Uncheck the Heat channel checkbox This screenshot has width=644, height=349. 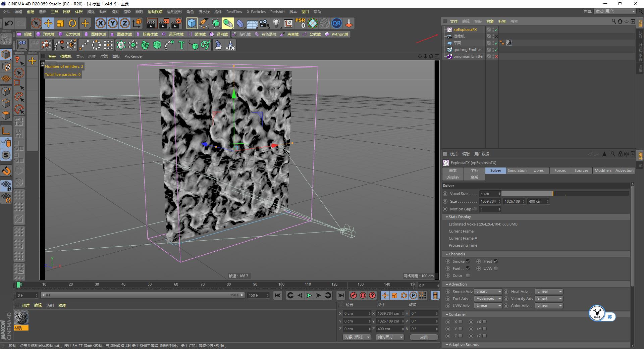point(496,261)
